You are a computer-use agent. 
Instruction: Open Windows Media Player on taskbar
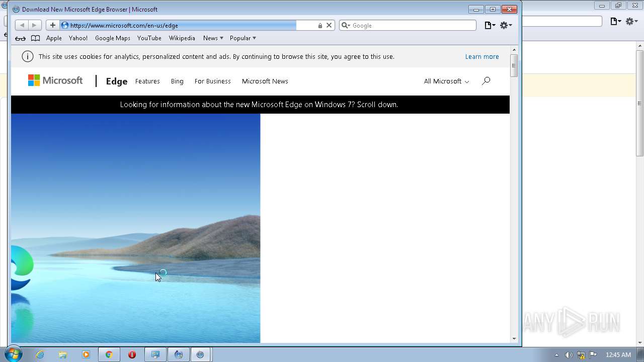click(86, 354)
